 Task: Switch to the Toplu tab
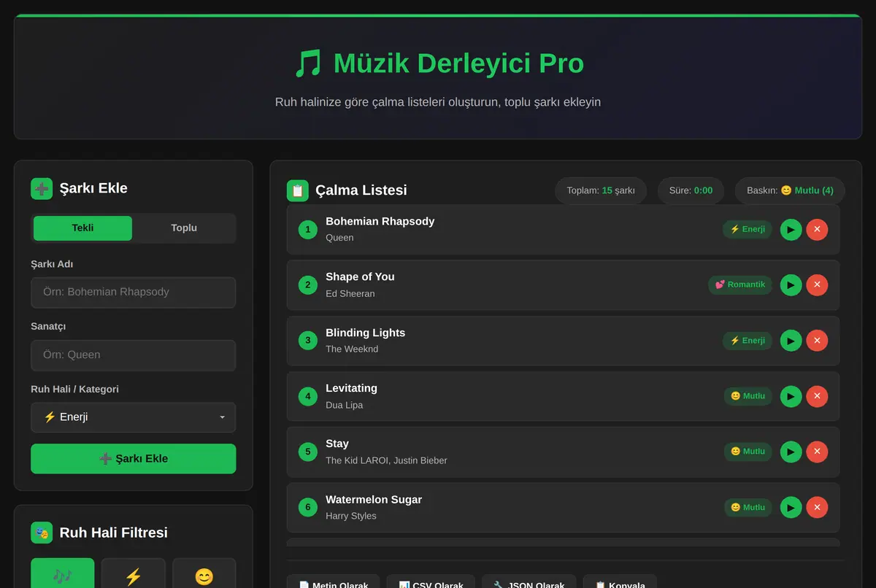click(184, 228)
